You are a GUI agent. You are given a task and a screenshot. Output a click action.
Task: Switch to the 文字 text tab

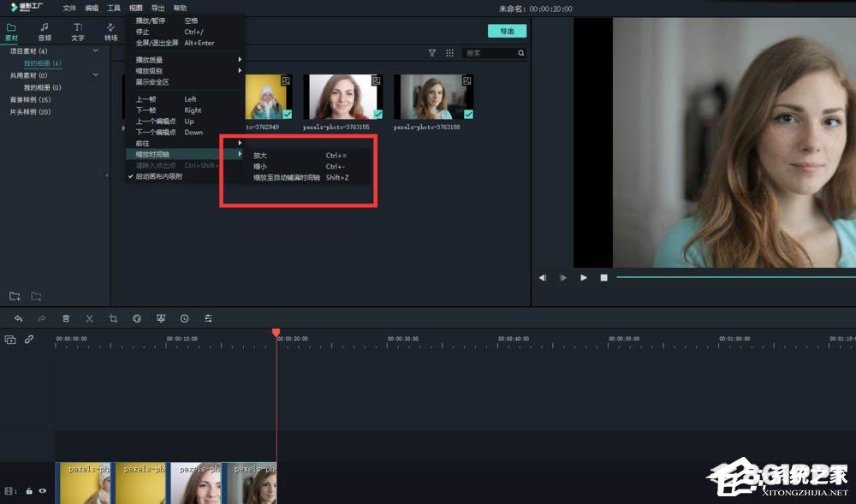78,33
